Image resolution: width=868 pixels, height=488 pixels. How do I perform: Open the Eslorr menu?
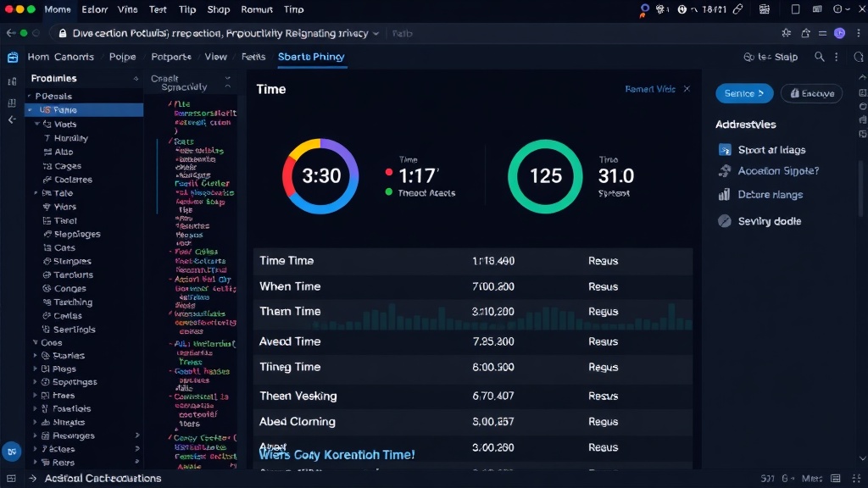tap(95, 9)
